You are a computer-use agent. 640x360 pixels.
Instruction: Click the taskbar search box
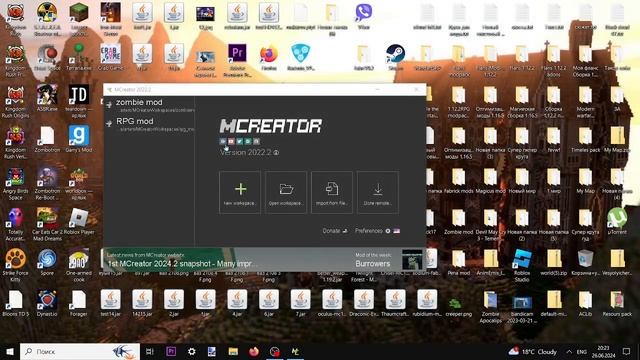tap(80, 351)
